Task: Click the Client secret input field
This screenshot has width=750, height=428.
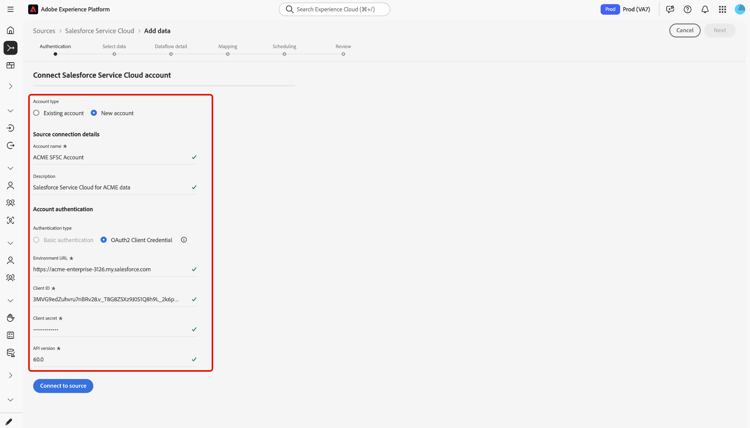Action: (115, 329)
